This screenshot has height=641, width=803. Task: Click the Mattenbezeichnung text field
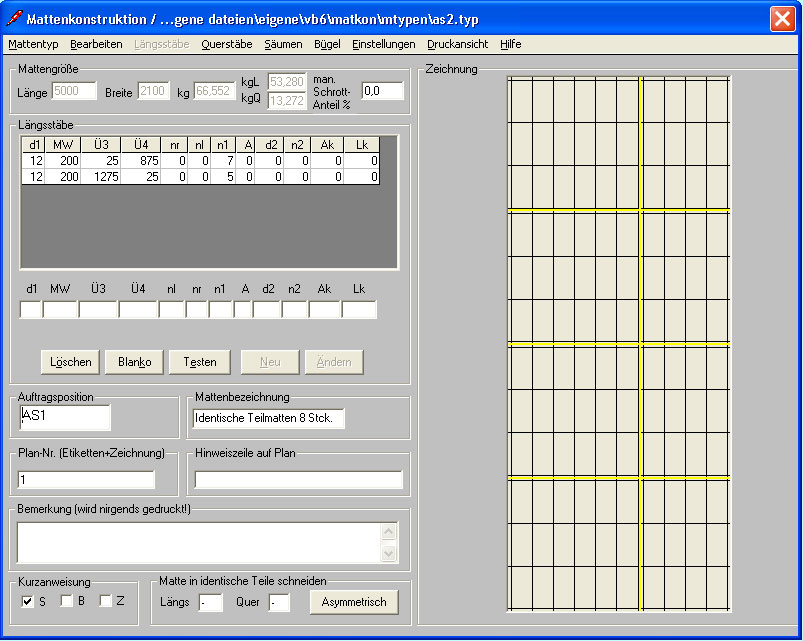[268, 418]
